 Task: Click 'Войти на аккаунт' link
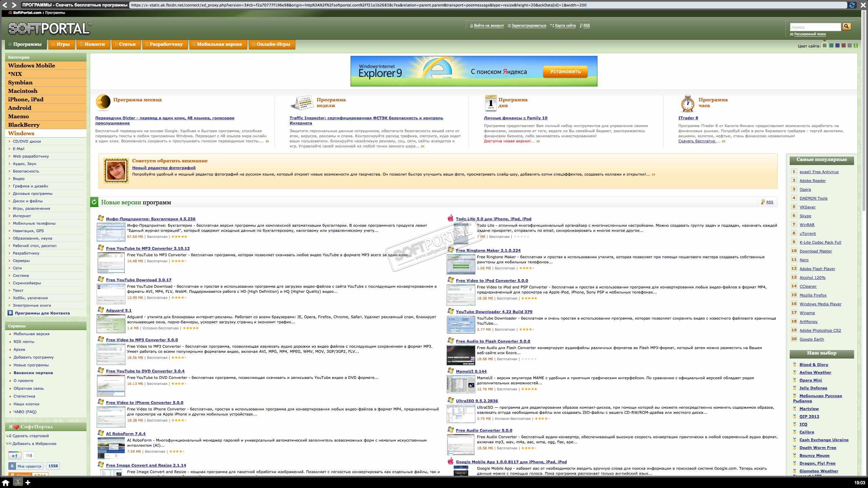click(488, 25)
